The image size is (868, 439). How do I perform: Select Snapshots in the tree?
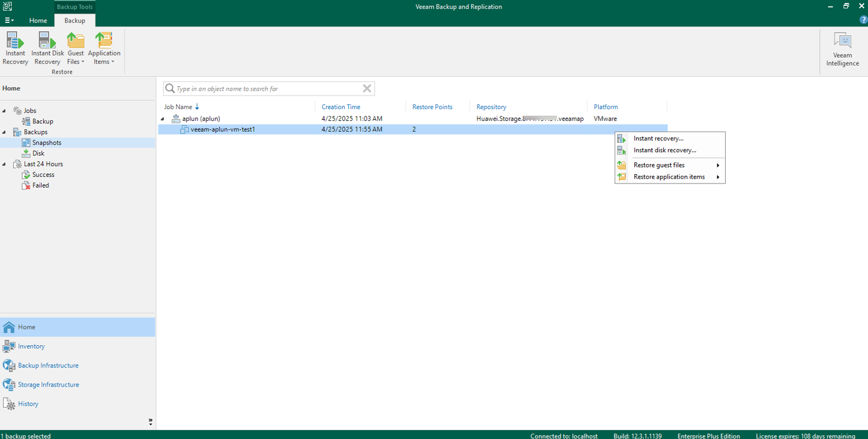tap(47, 143)
